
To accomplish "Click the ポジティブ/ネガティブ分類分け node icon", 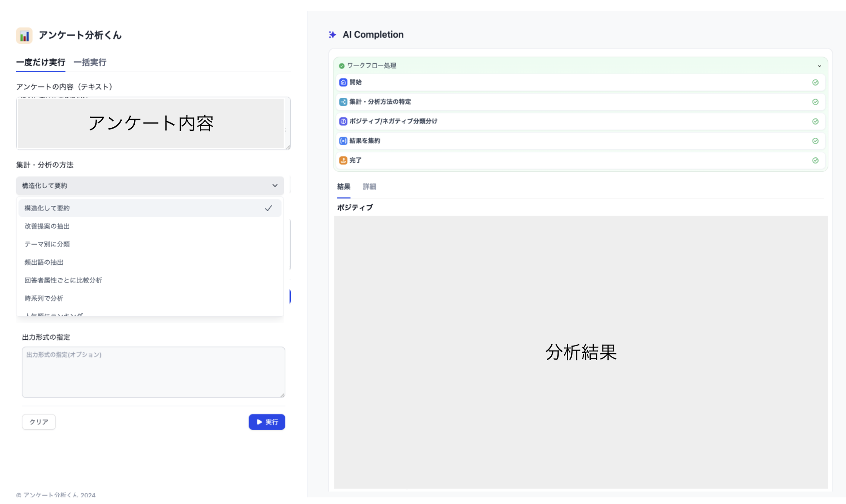I will point(343,121).
